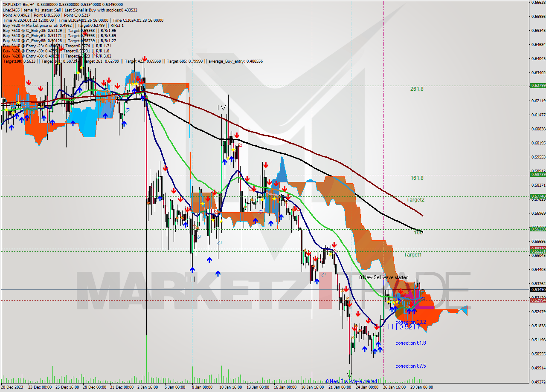
Task: Click the 'Entry -50' buy line
Action: [x=57, y=51]
